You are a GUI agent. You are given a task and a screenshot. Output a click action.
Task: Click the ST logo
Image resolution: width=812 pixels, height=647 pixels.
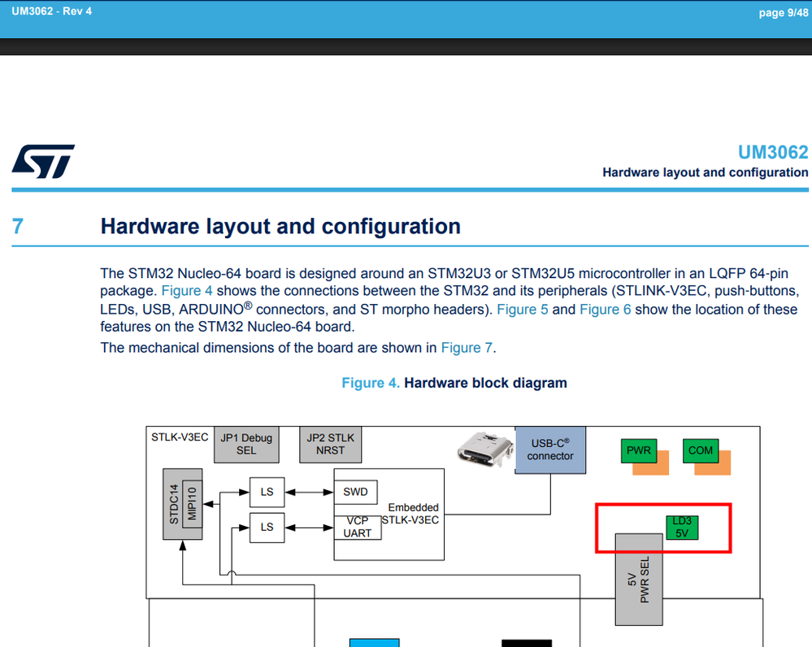pos(44,161)
